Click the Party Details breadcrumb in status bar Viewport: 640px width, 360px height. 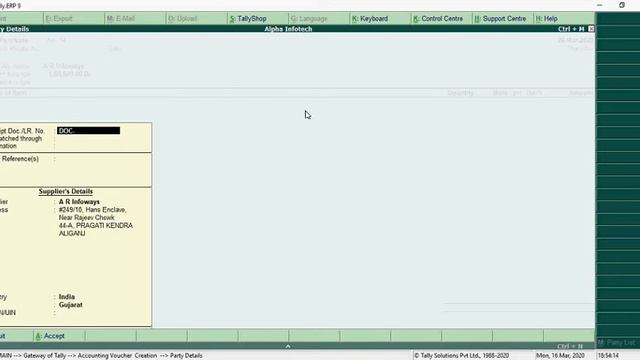(186, 356)
